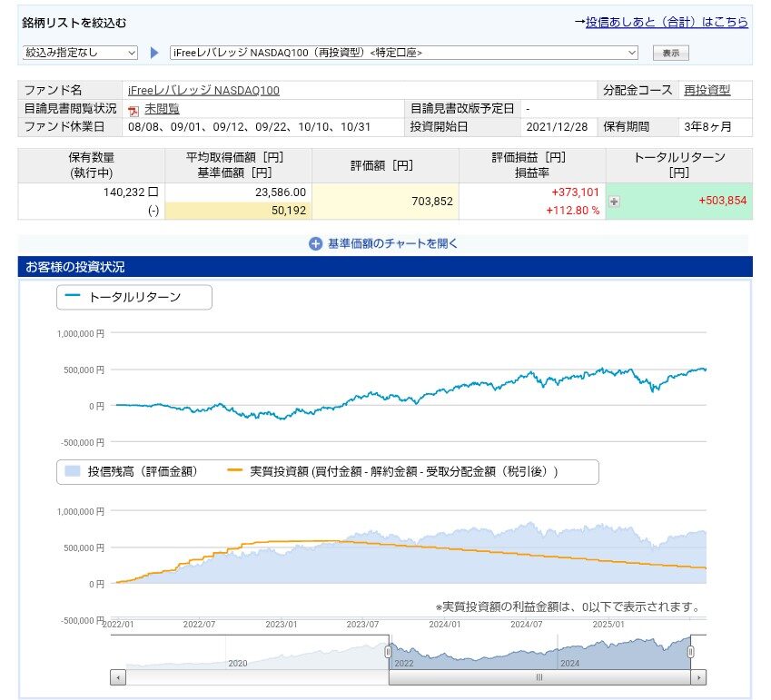Image resolution: width=771 pixels, height=700 pixels.
Task: Expand total return details with the plus icon
Action: 614,201
